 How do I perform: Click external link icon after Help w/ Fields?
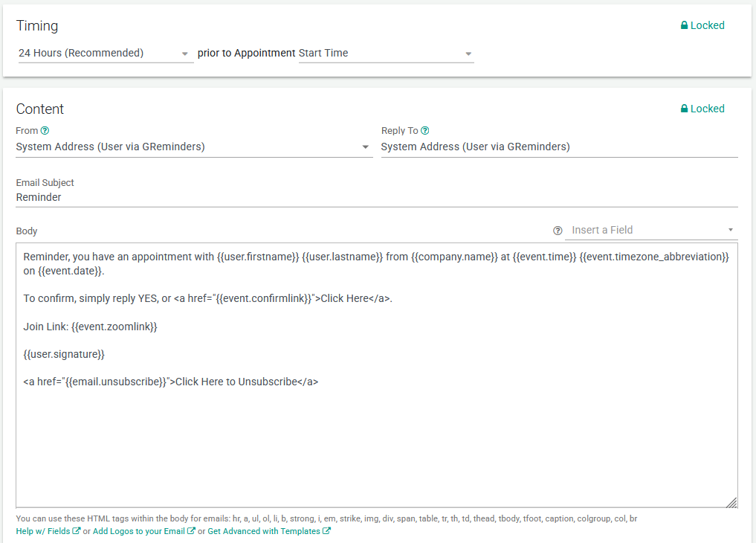tap(77, 531)
